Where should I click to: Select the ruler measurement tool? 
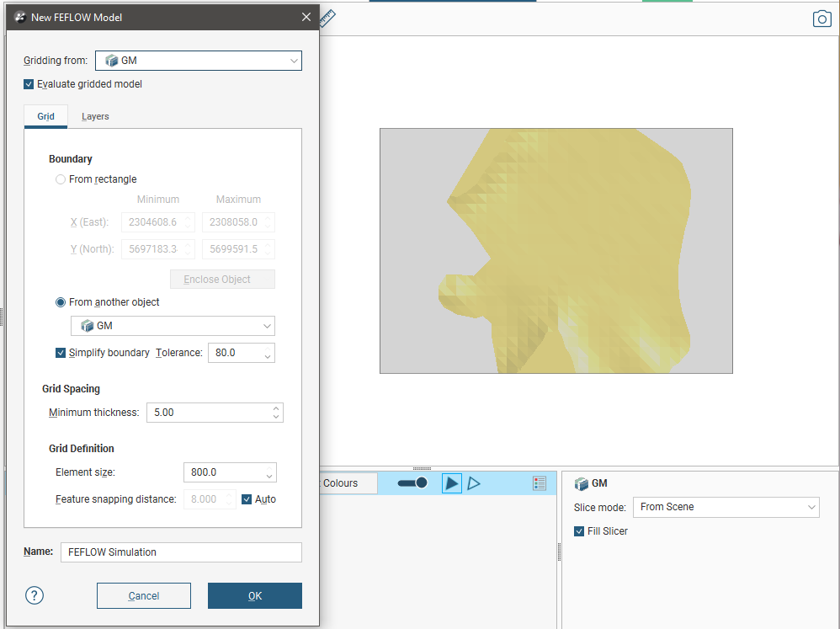pyautogui.click(x=327, y=19)
